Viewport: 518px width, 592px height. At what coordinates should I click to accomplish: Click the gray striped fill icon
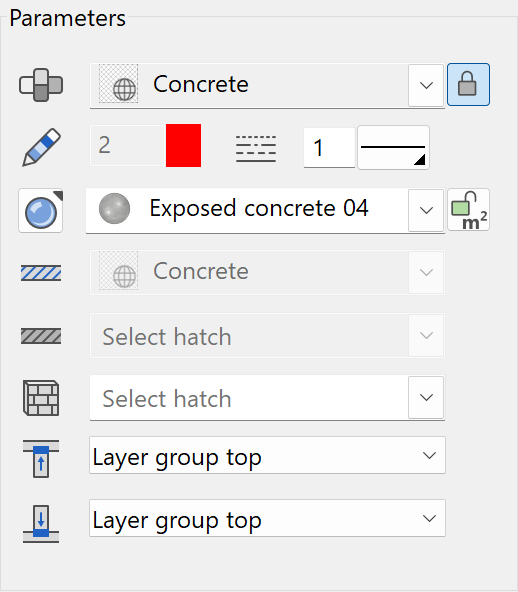tap(41, 336)
